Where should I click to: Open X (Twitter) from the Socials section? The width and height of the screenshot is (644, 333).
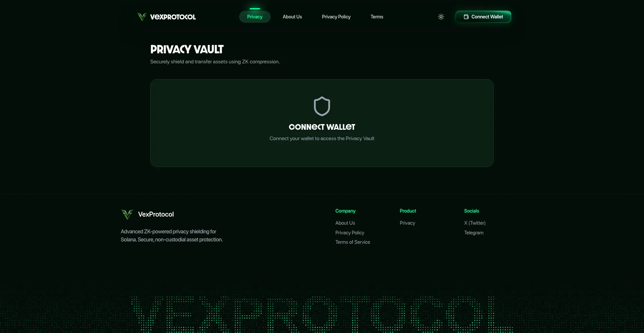[x=474, y=223]
